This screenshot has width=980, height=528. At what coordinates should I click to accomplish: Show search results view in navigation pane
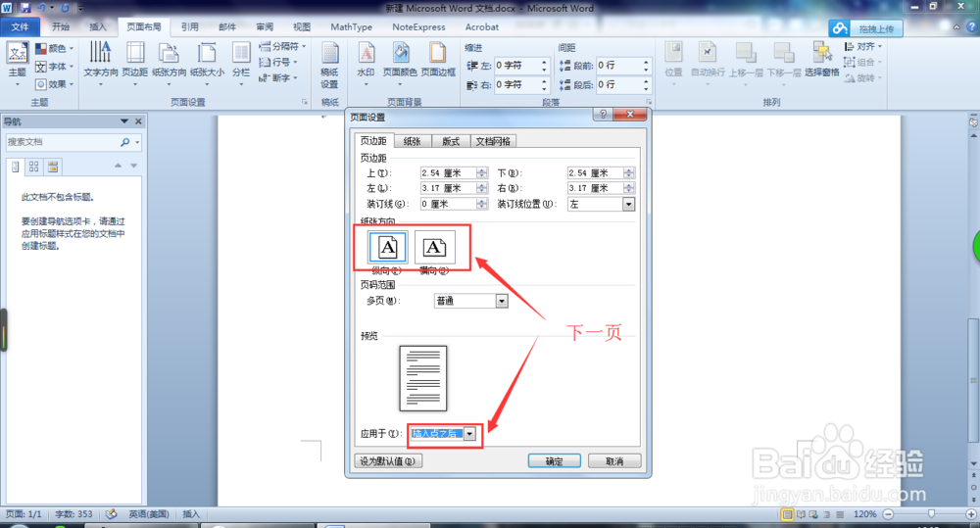point(53,167)
